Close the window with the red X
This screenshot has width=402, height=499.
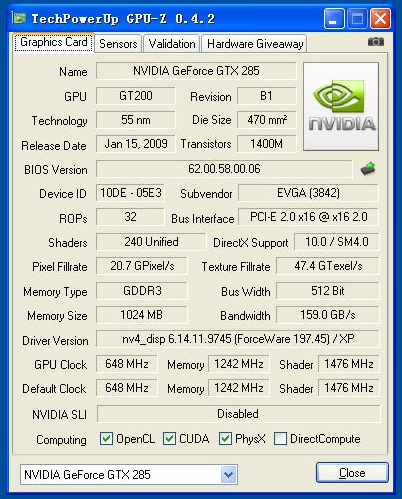(381, 19)
